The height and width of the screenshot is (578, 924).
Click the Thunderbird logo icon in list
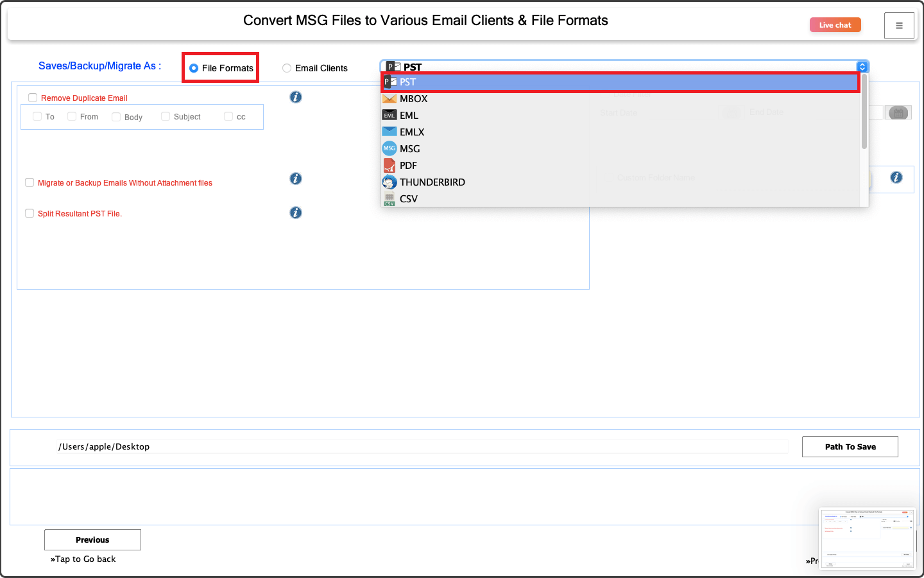(x=389, y=182)
